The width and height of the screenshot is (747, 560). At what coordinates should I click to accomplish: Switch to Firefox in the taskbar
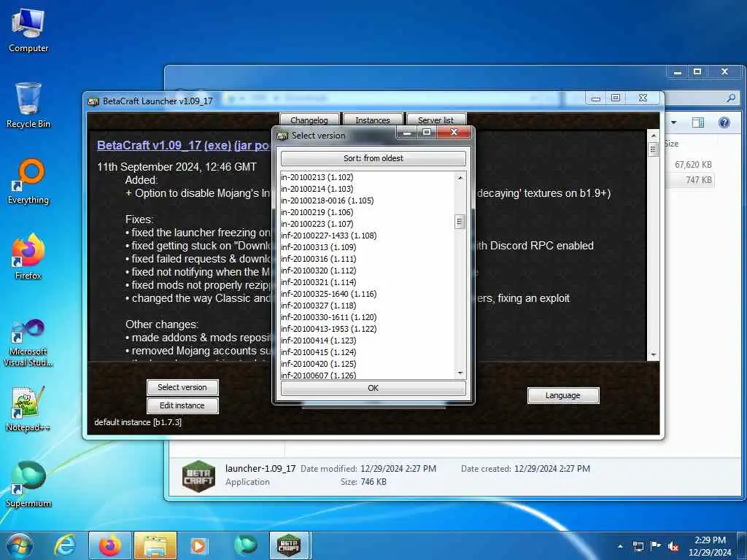109,545
